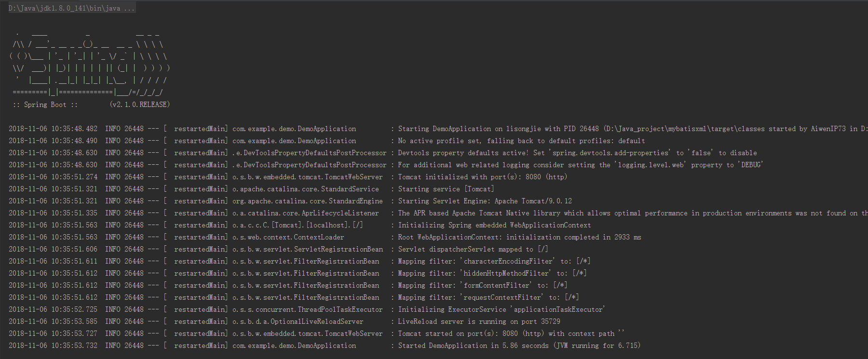
Task: Click 'Initializing ExecutorService applicationTaskExecutor' message
Action: tap(502, 309)
